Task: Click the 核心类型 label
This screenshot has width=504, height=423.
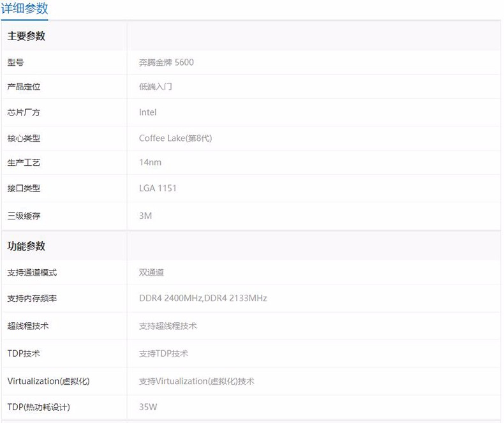Action: (x=24, y=138)
